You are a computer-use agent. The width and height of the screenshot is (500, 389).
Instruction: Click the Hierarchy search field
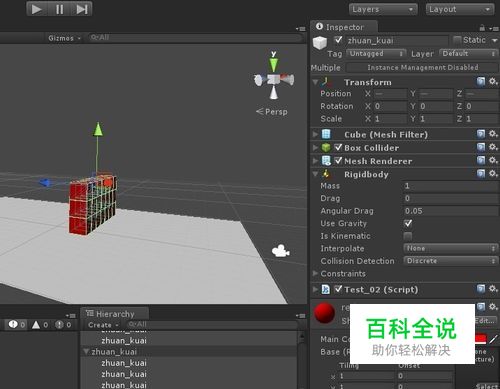point(212,324)
